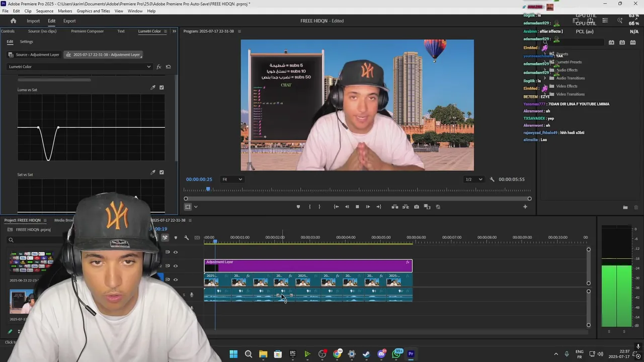
Task: Open the safe margins options dropdown arrow
Action: (x=196, y=207)
